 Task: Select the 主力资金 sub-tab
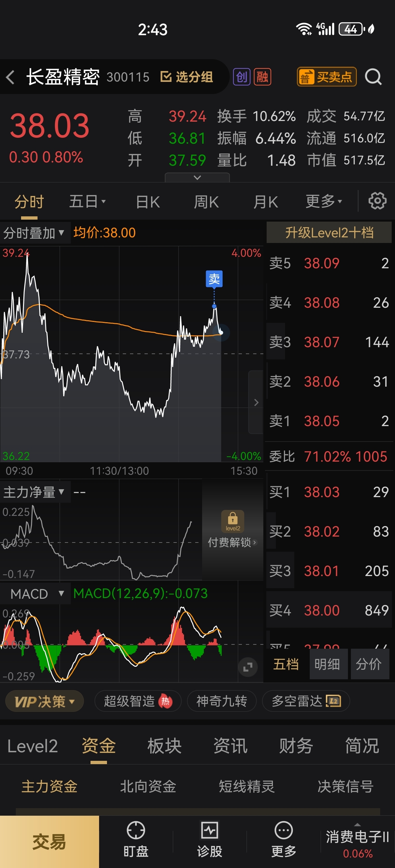[x=50, y=786]
